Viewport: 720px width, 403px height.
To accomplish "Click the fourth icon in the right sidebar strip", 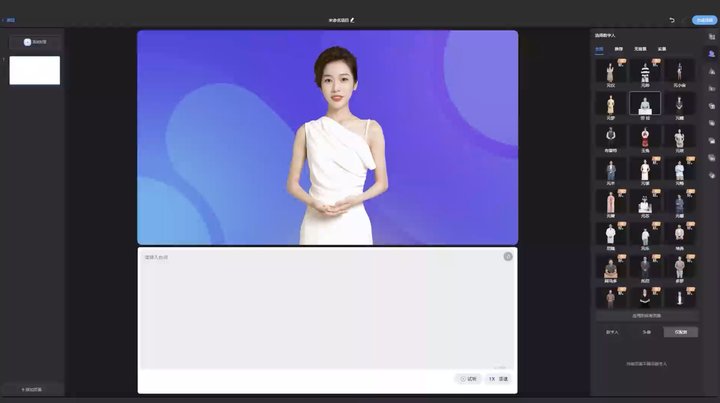I will pyautogui.click(x=711, y=88).
